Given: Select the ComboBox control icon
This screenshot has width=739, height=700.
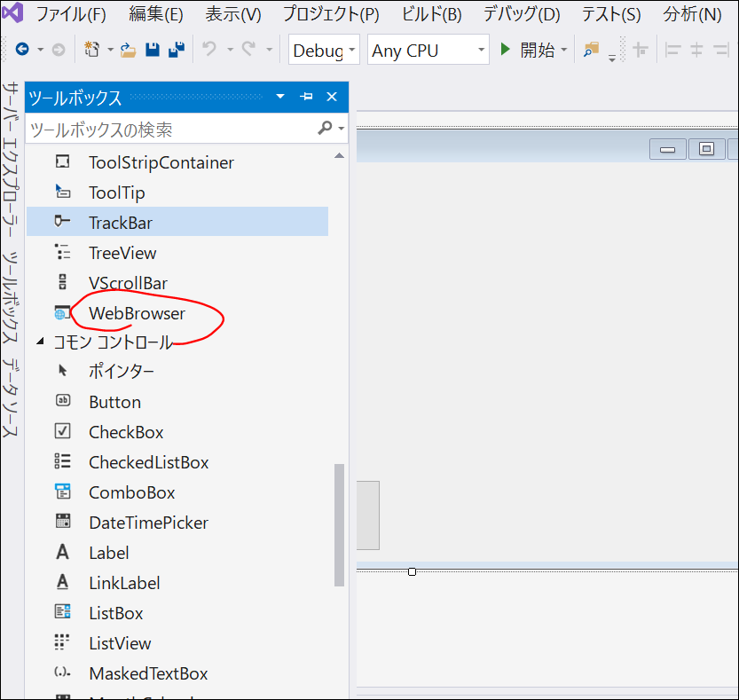Looking at the screenshot, I should tap(63, 492).
